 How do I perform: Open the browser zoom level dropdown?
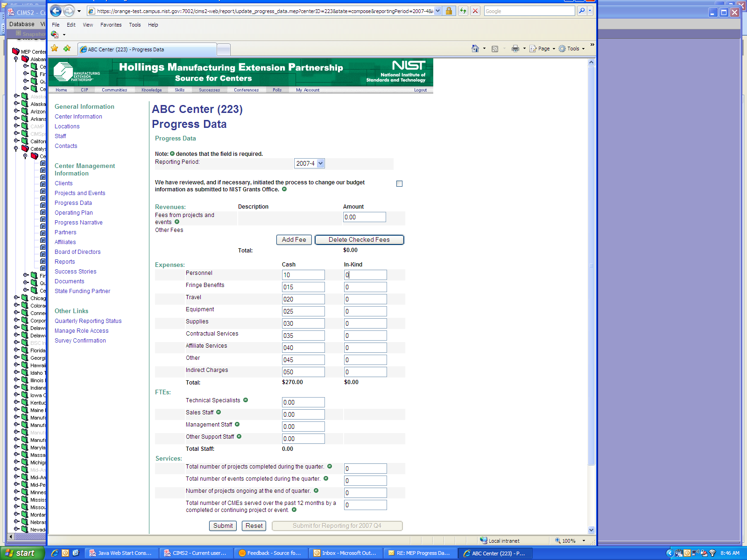click(x=584, y=541)
